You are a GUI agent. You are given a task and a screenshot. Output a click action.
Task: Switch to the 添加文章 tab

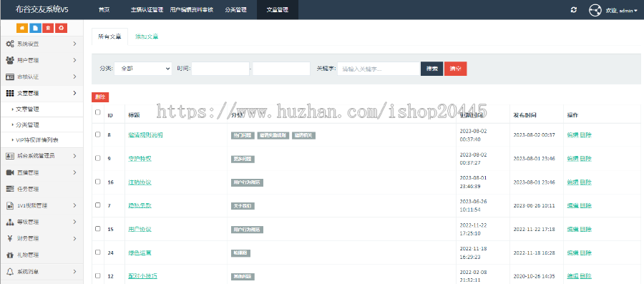147,36
